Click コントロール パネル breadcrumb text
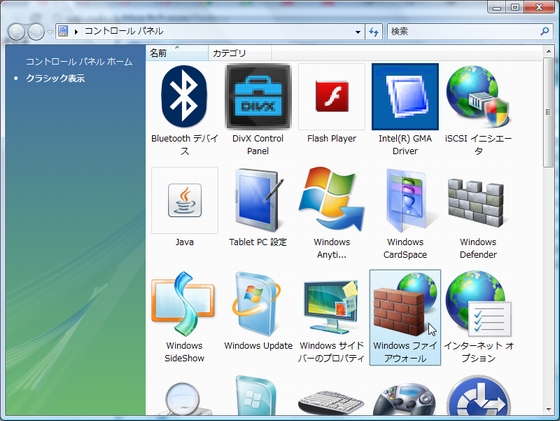The width and height of the screenshot is (560, 421). pos(124,31)
